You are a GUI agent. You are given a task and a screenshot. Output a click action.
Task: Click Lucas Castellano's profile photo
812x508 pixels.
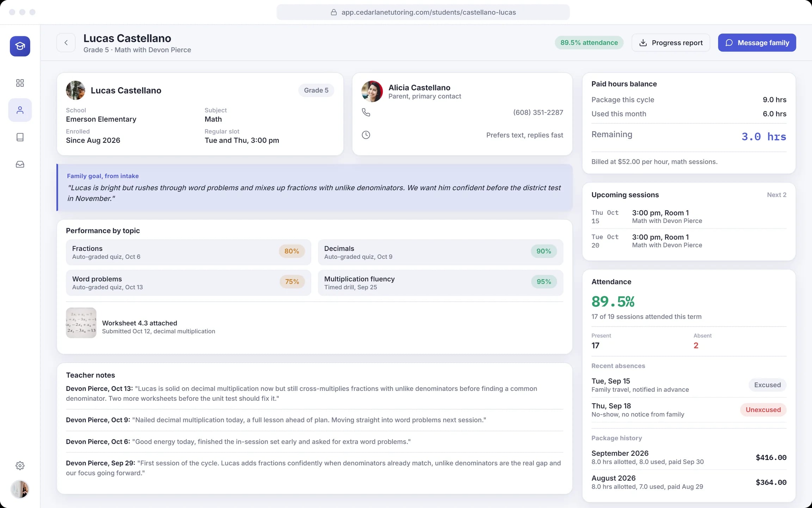[x=75, y=90]
